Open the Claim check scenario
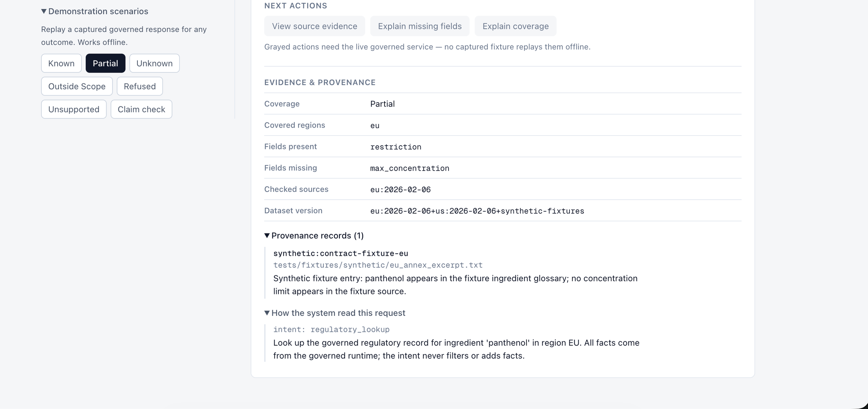Screen dimensions: 868x409 click(x=141, y=109)
